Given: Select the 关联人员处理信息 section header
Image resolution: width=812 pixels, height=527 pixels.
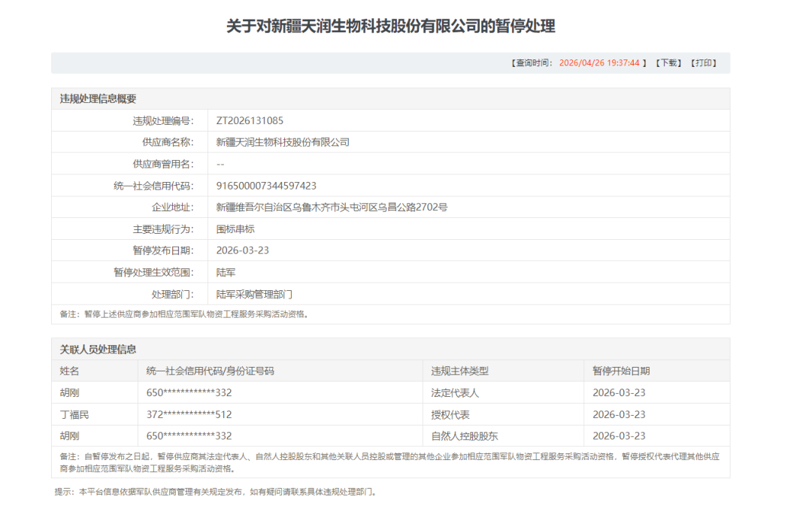Looking at the screenshot, I should point(98,350).
